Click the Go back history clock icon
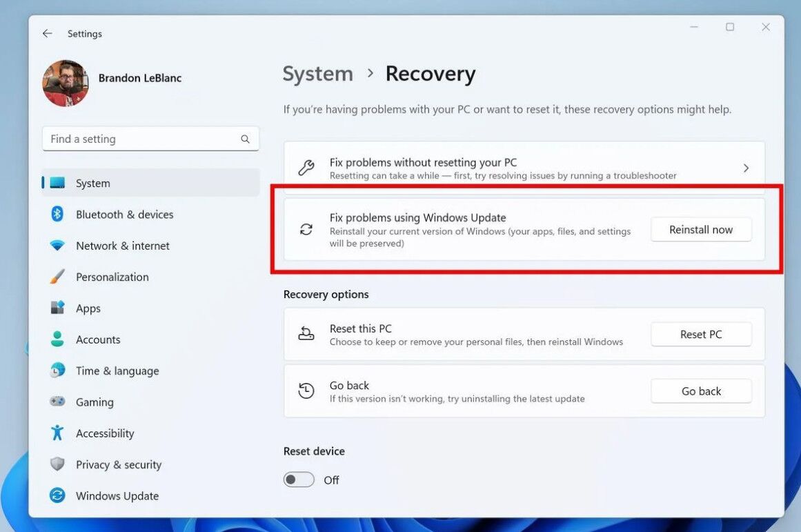The image size is (801, 532). coord(306,391)
